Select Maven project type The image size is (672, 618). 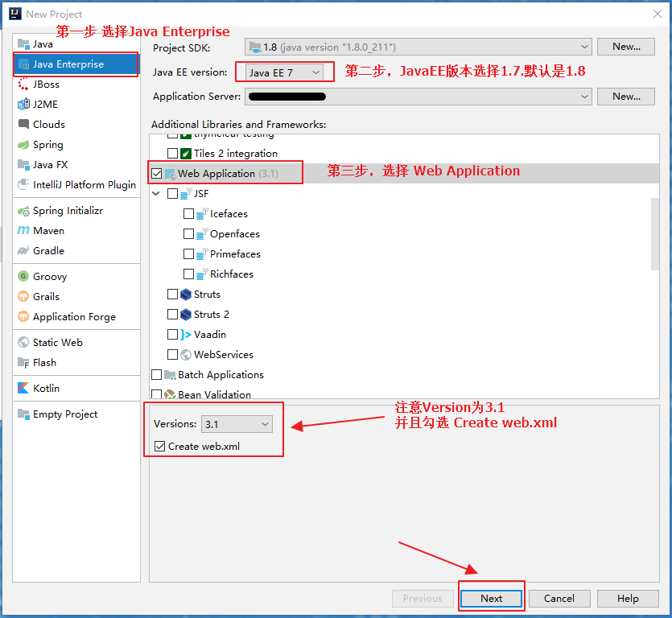tap(76, 231)
